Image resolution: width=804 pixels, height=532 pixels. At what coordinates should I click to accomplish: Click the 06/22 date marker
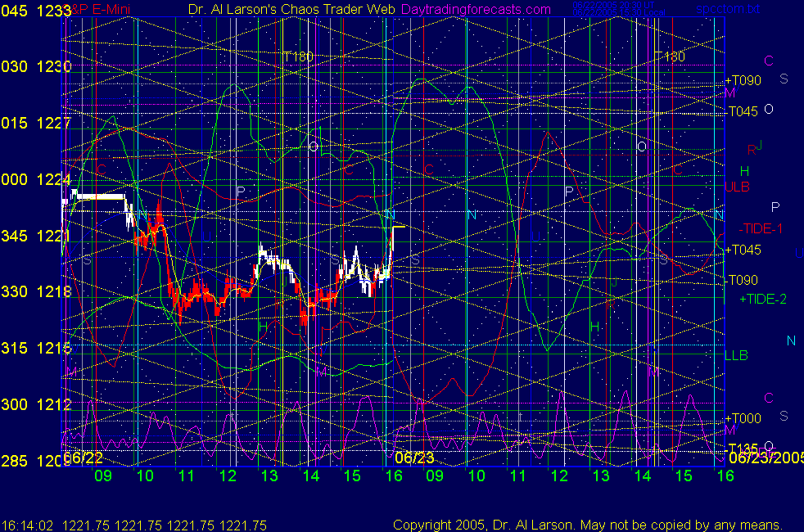[x=84, y=458]
